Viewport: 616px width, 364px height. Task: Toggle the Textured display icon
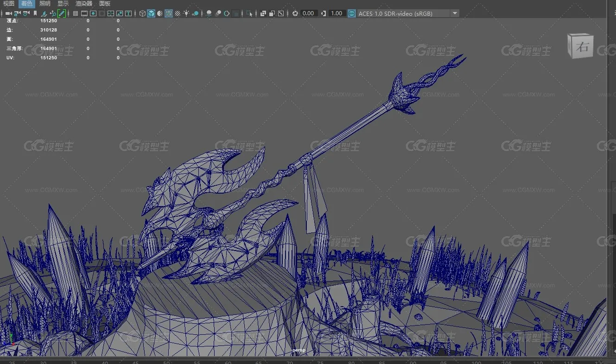click(178, 13)
